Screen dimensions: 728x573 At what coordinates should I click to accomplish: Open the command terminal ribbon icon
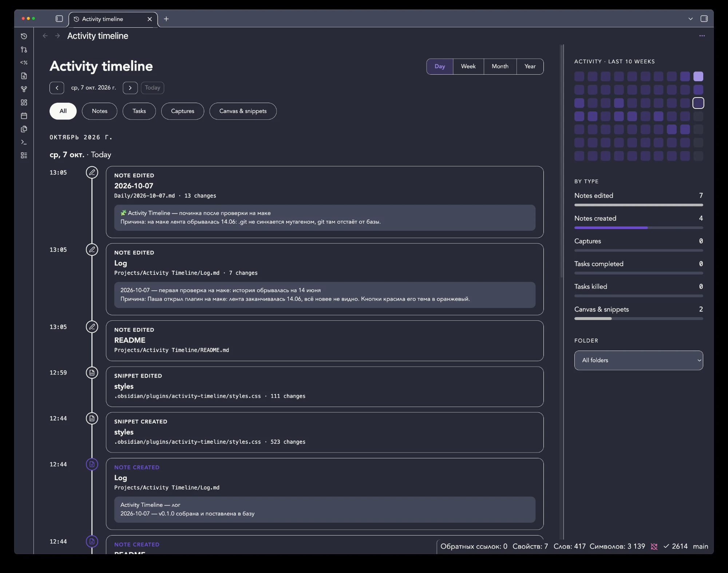(24, 142)
